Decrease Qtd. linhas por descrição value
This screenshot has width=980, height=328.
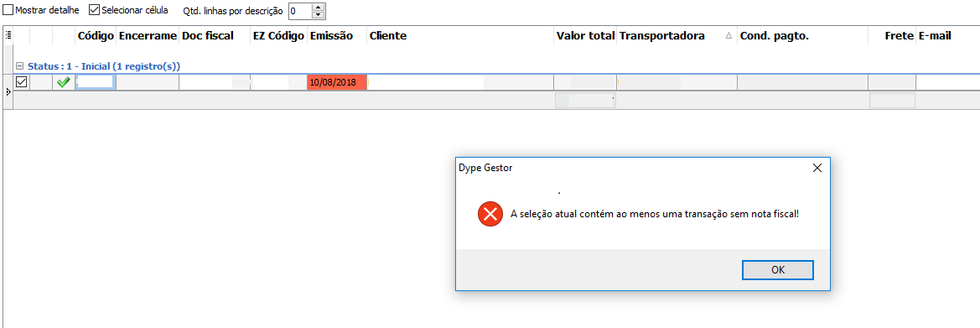coord(318,14)
